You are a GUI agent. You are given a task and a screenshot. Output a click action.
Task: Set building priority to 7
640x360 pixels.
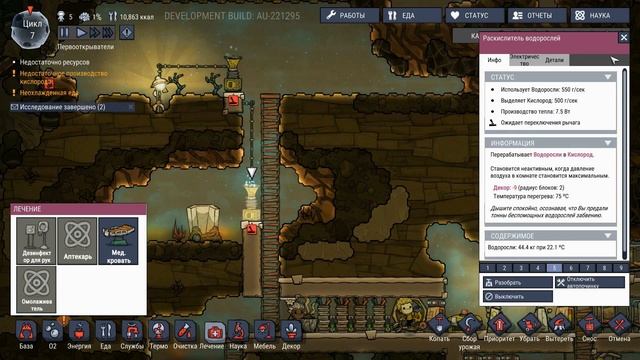[588, 268]
